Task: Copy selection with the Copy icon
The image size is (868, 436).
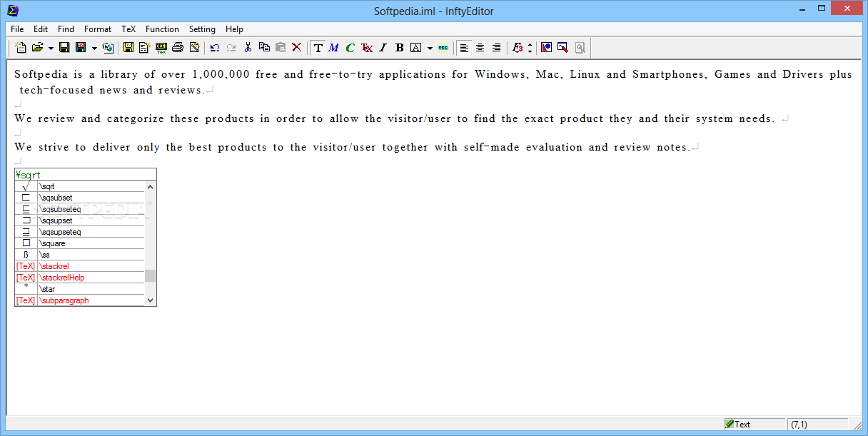Action: tap(264, 48)
